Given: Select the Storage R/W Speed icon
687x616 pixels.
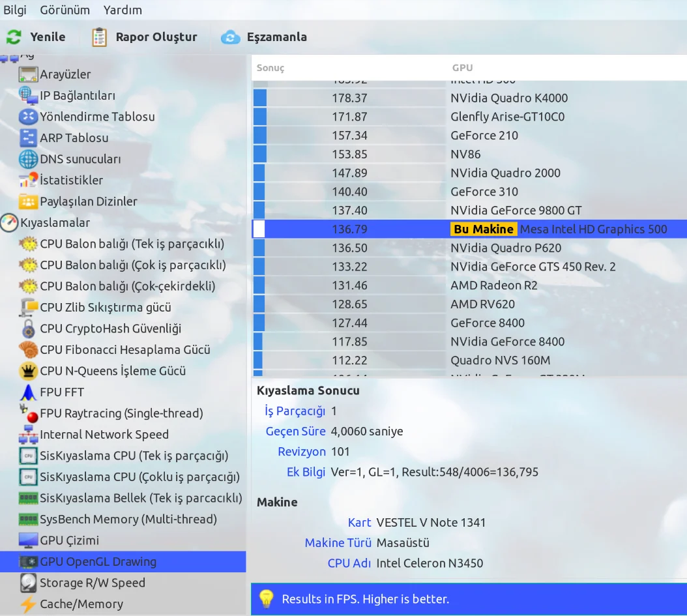Looking at the screenshot, I should click(29, 583).
